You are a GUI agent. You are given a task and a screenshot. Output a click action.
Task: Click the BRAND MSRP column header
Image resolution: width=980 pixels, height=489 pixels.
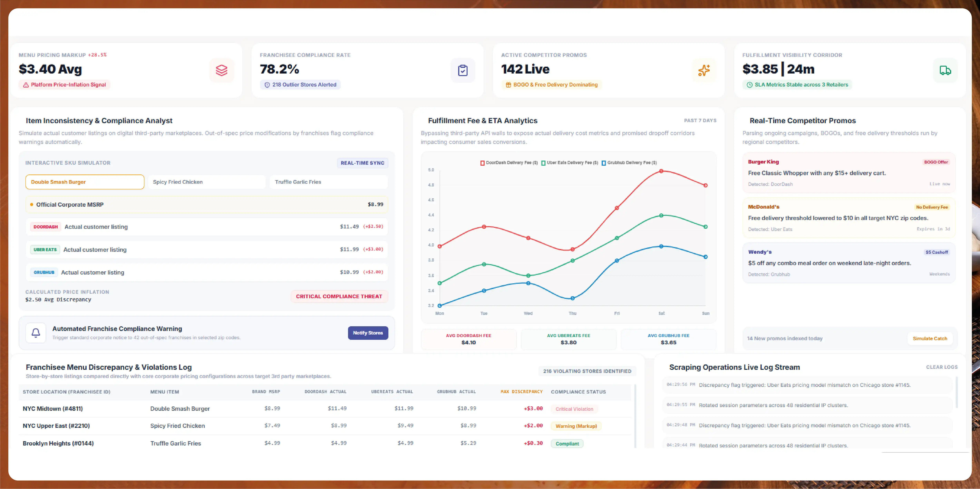pos(266,392)
